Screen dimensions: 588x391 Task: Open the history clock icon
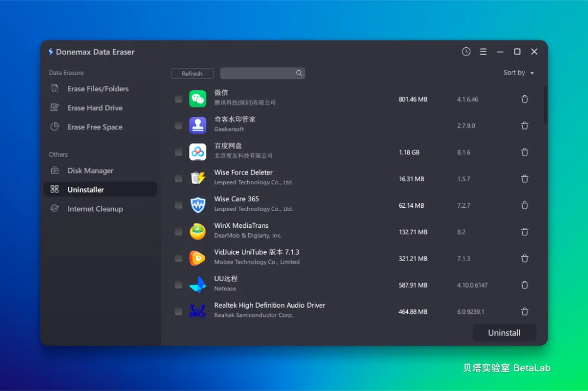[x=465, y=52]
